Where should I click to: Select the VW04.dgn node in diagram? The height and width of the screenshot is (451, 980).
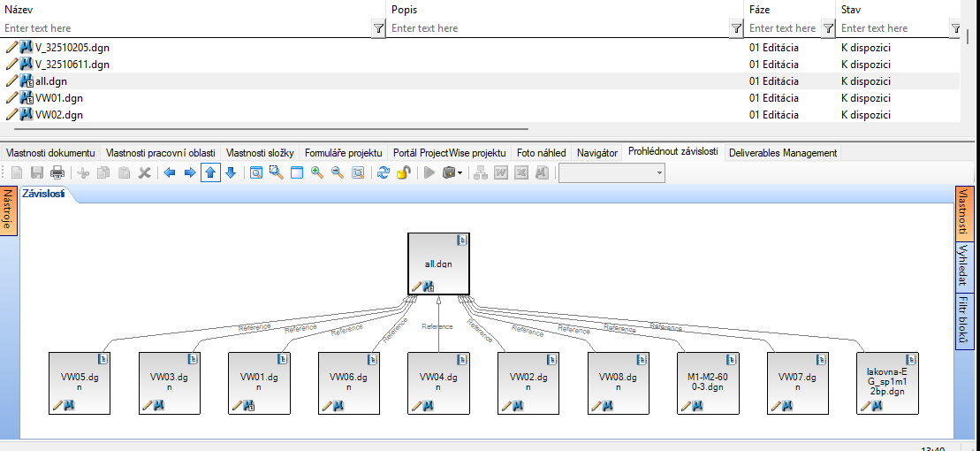point(438,382)
